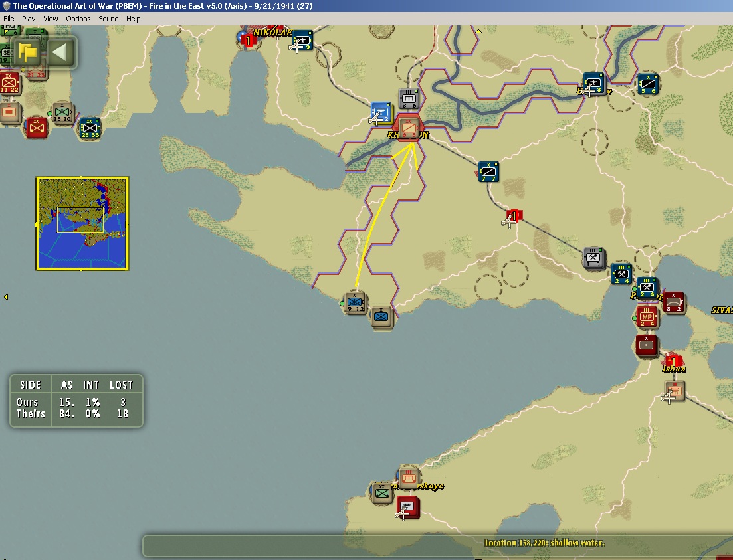The image size is (733, 560).
Task: Select the red 11-22 infantry division
Action: 10,83
